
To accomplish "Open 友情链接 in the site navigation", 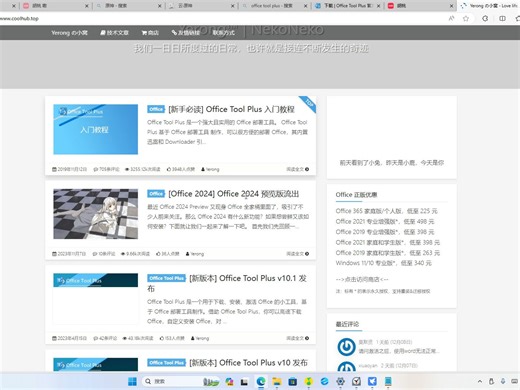I will (186, 33).
